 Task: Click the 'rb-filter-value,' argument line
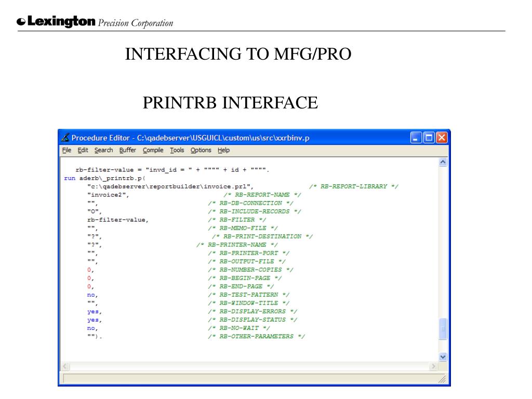tap(118, 220)
